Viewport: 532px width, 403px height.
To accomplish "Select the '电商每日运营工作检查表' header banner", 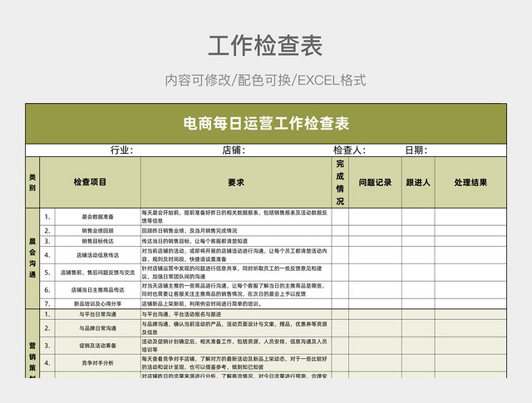I will [x=266, y=124].
